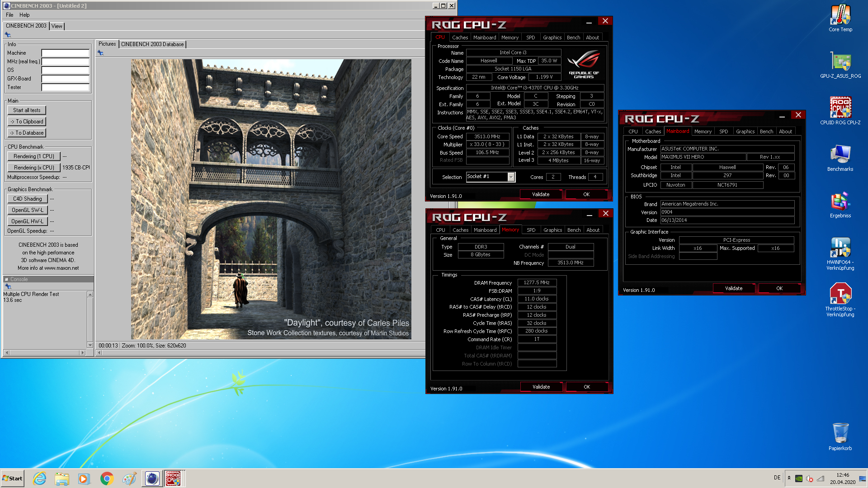This screenshot has height=488, width=868.
Task: Click To Database button
Action: [27, 133]
